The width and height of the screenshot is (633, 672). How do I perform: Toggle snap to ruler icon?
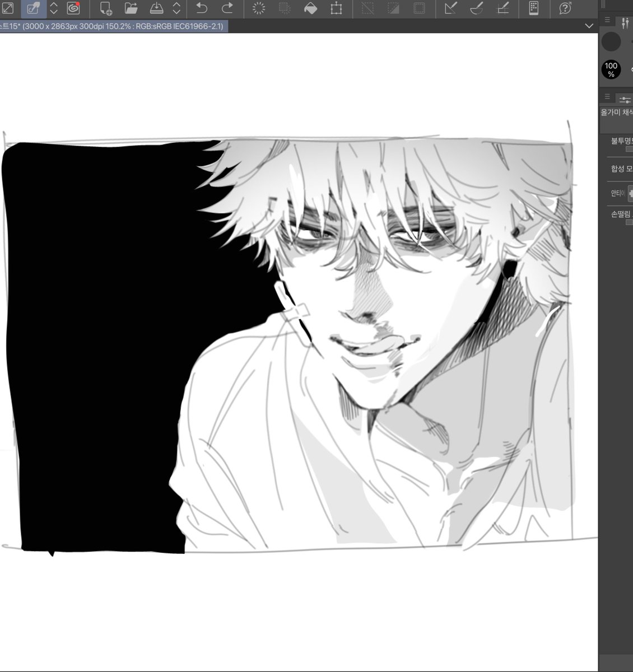[450, 8]
